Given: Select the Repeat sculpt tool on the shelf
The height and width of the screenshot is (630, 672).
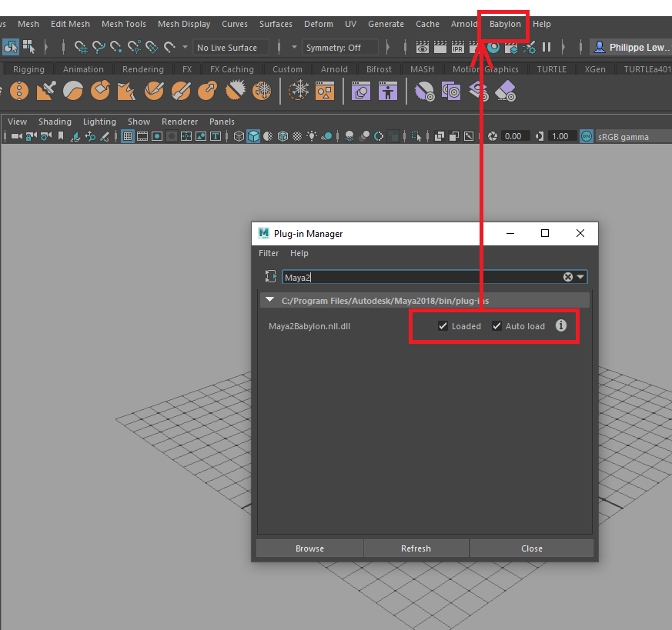Looking at the screenshot, I should pyautogui.click(x=19, y=91).
